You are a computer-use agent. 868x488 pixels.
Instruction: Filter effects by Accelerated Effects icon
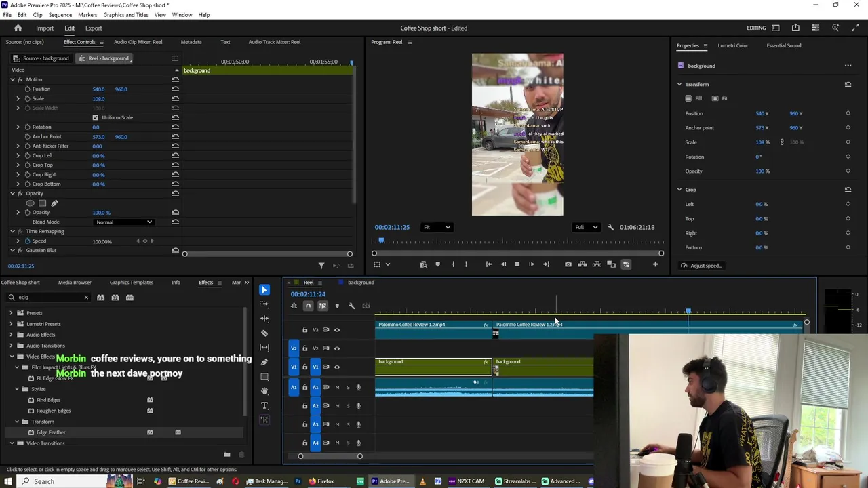tap(100, 298)
